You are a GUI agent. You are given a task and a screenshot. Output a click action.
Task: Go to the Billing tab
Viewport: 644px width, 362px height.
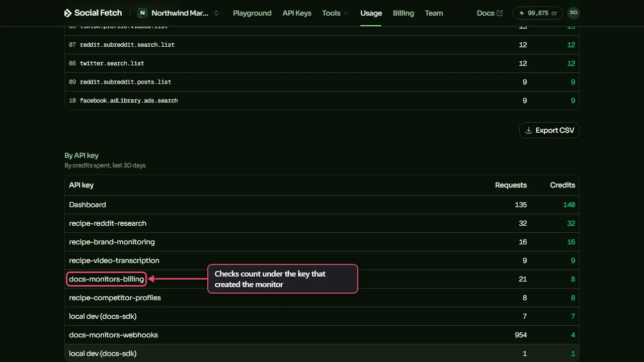click(x=404, y=13)
